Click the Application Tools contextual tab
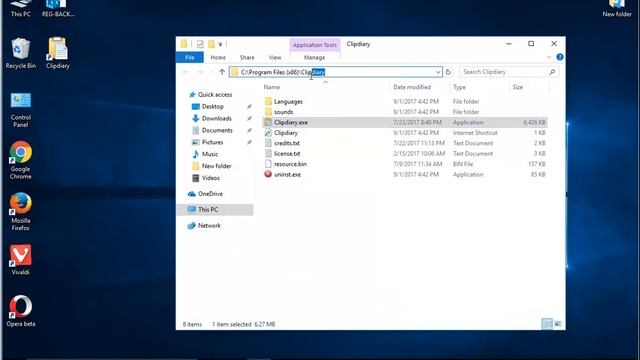Image resolution: width=640 pixels, height=360 pixels. 315,45
